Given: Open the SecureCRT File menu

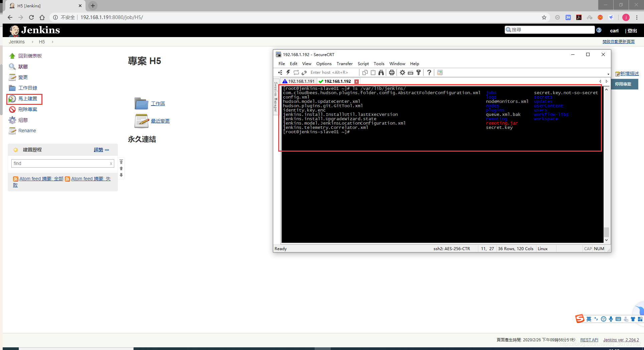Looking at the screenshot, I should (x=282, y=64).
